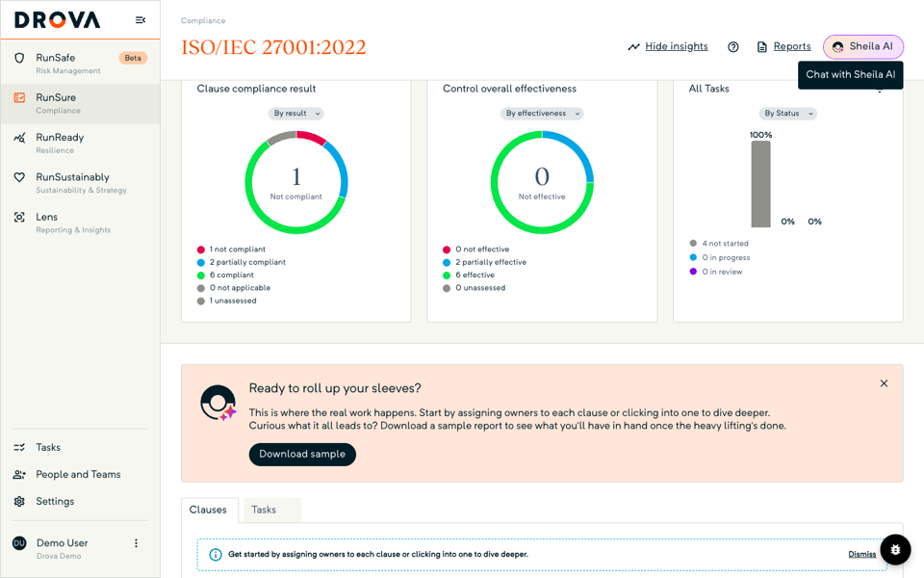Open the By result dropdown
This screenshot has height=578, width=924.
tap(296, 114)
